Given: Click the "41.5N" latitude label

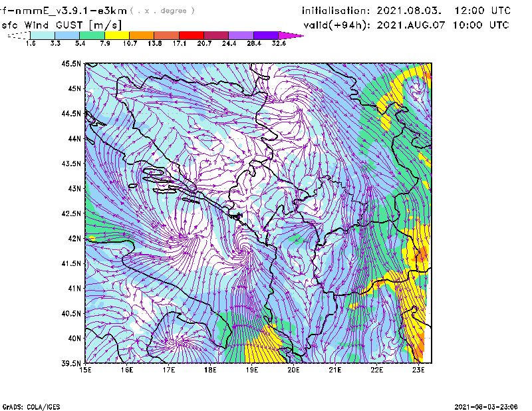Looking at the screenshot, I should (71, 263).
